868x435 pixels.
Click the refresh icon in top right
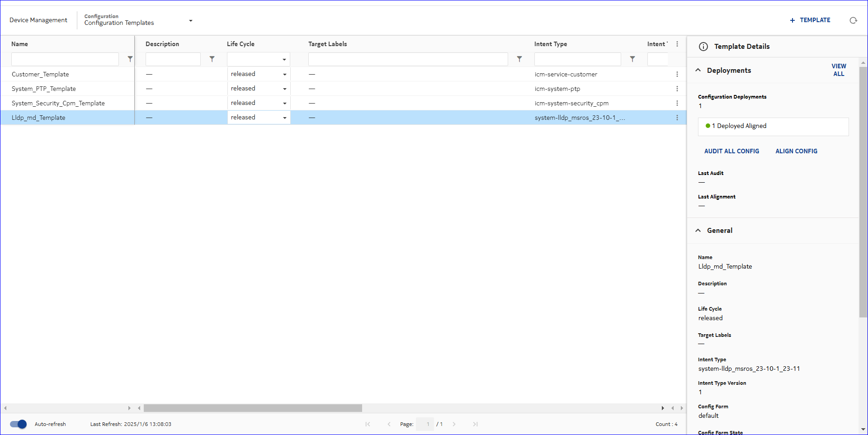(x=853, y=20)
